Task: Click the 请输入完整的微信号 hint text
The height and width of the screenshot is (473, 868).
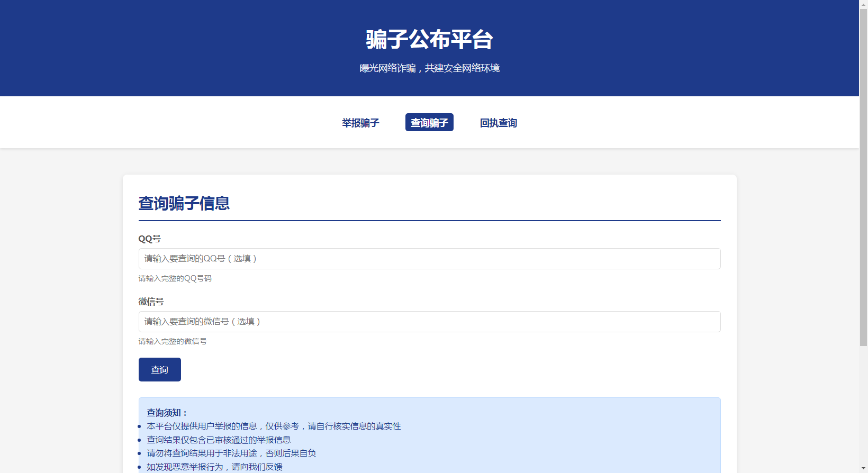Action: [x=173, y=342]
